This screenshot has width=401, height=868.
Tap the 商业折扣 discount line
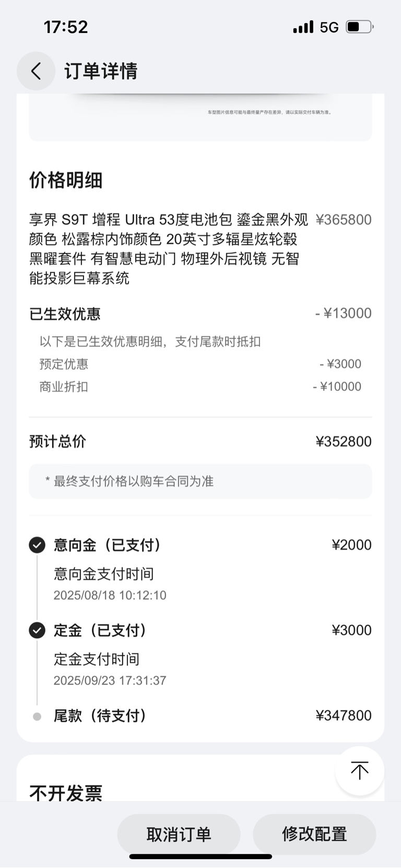click(200, 387)
